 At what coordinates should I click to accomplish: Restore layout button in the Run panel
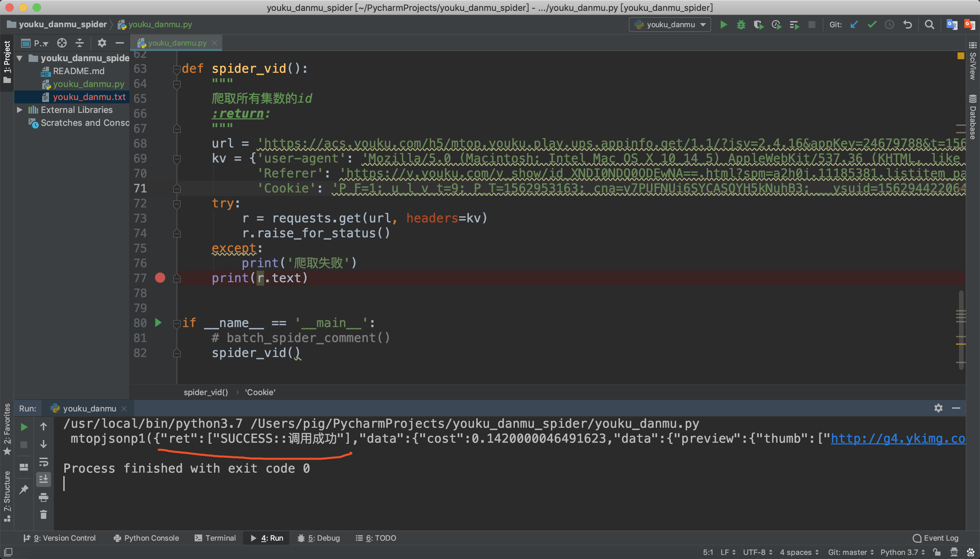tap(24, 467)
